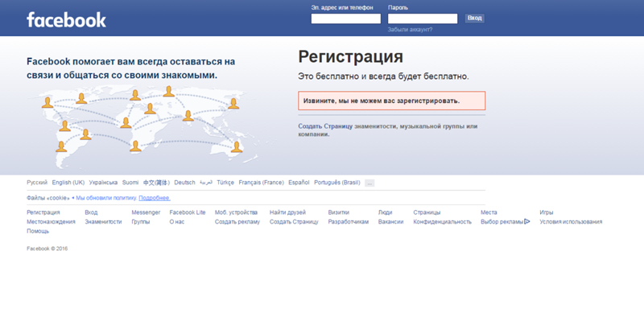This screenshot has height=329, width=644.
Task: Switch language to Українська
Action: click(x=103, y=183)
